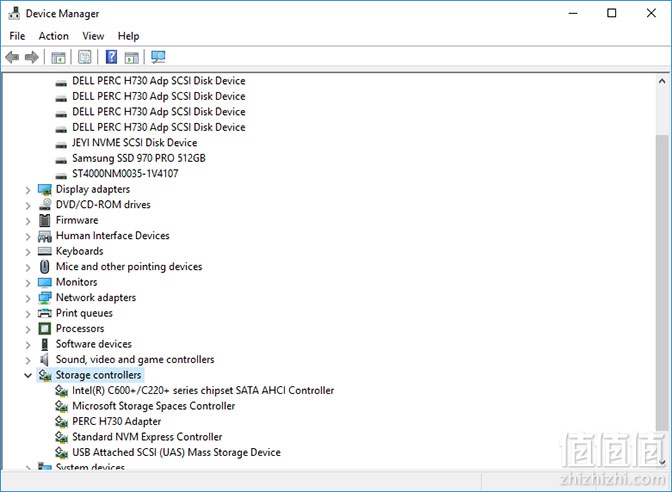Click the Human Interface Devices icon
The height and width of the screenshot is (492, 672).
45,236
